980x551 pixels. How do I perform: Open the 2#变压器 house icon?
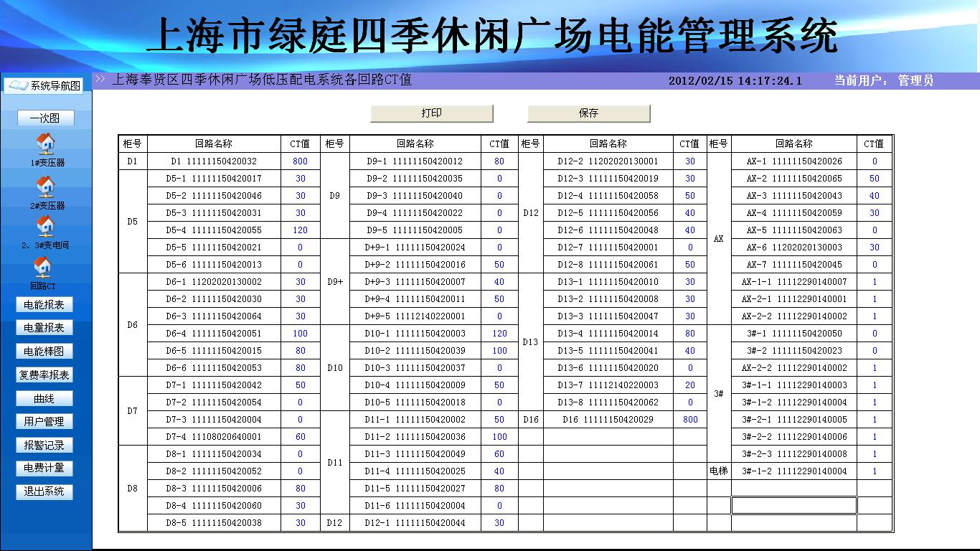(45, 187)
